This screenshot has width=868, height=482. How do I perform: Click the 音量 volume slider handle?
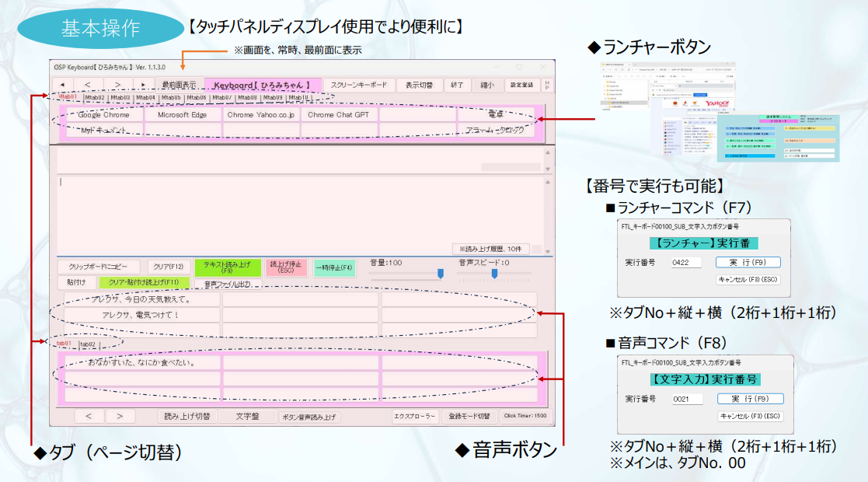pyautogui.click(x=441, y=274)
